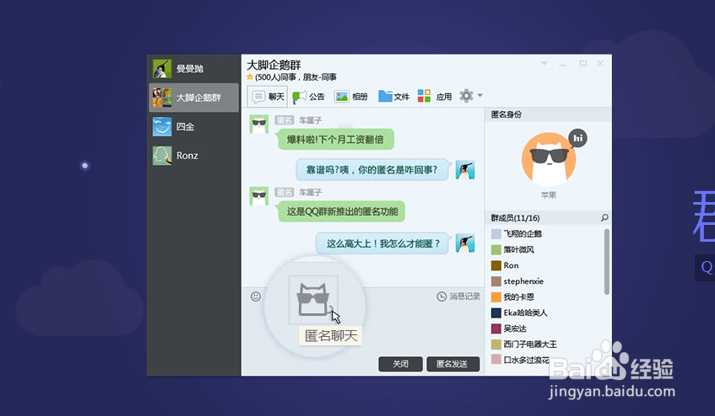Image resolution: width=715 pixels, height=416 pixels.
Task: Click the 大脚企鹅群 window title
Action: click(274, 65)
